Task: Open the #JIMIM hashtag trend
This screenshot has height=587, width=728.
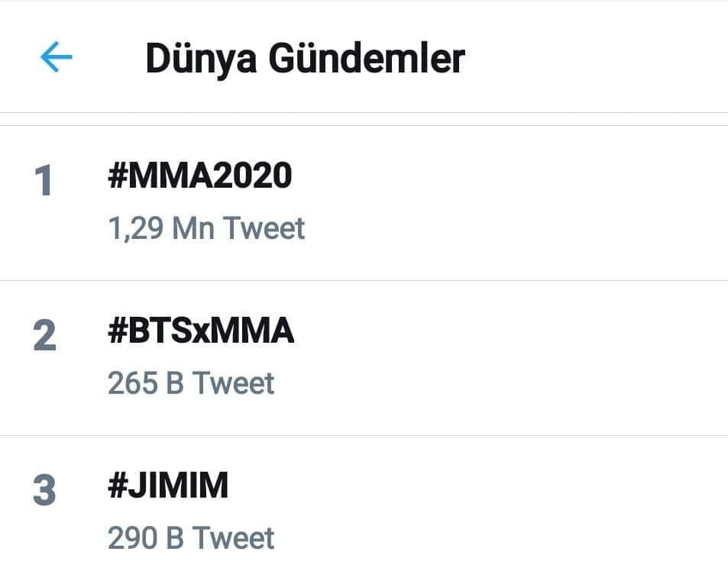Action: click(x=168, y=486)
